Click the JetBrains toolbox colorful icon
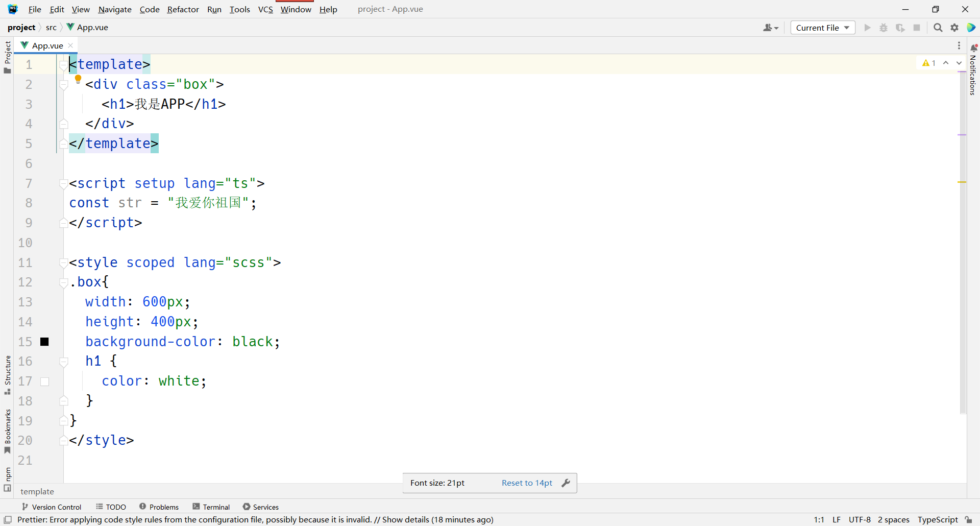980x526 pixels. click(971, 28)
